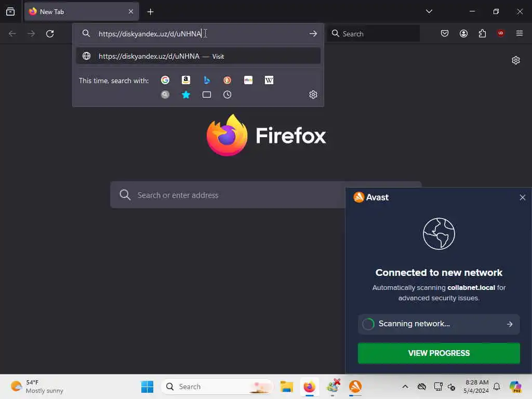Close the New Tab tab
This screenshot has height=399, width=532.
[131, 12]
